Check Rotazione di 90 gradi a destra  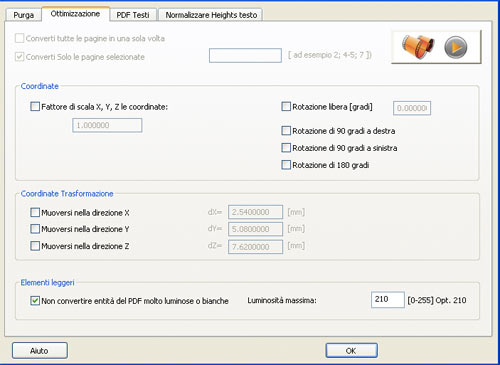tap(286, 131)
